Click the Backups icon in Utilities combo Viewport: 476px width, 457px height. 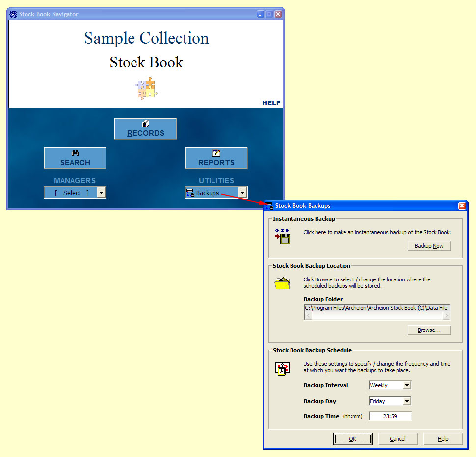pyautogui.click(x=190, y=193)
